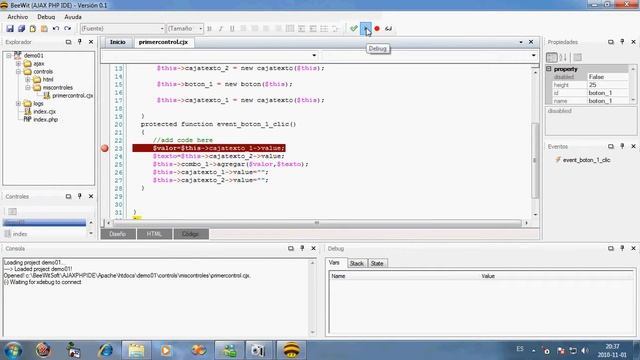Expand the ajax folder
Image resolution: width=640 pixels, height=360 pixels.
pos(18,64)
